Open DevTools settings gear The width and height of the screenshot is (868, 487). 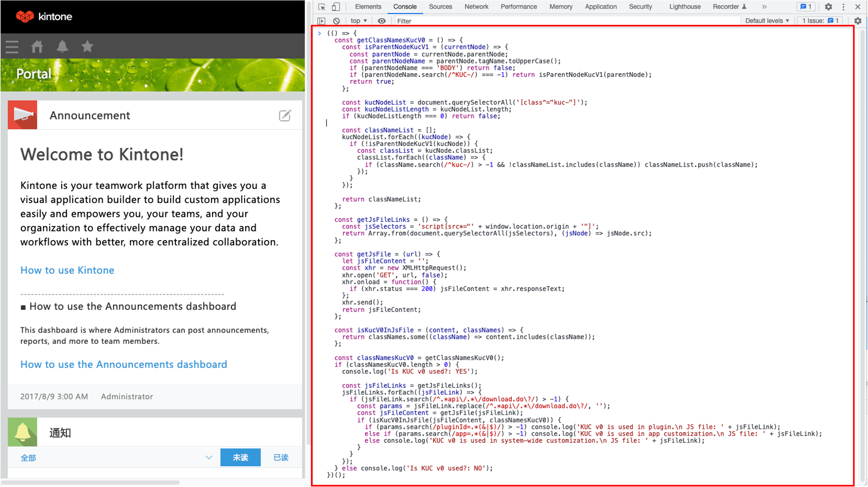pos(829,7)
